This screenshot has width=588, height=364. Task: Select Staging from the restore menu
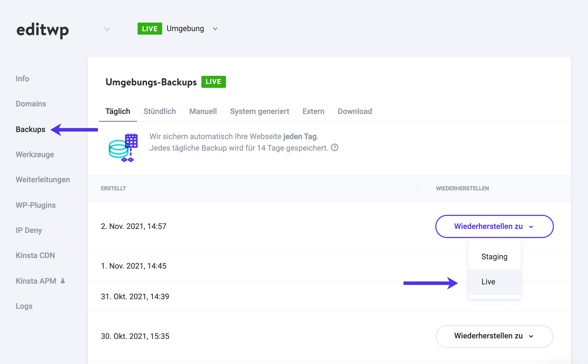[x=494, y=257]
